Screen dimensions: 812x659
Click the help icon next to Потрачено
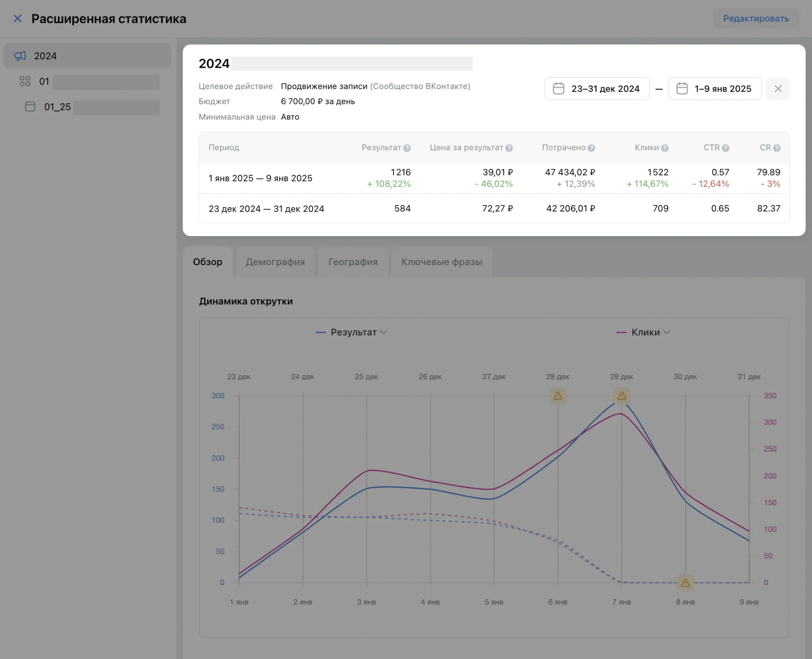pyautogui.click(x=591, y=148)
